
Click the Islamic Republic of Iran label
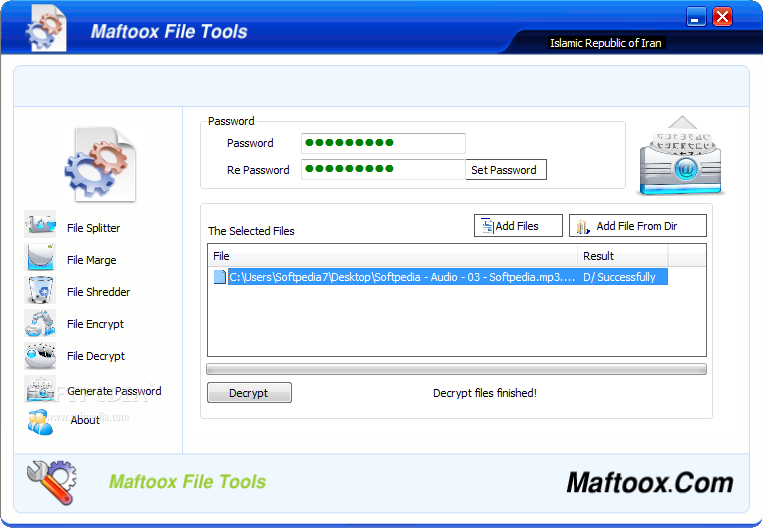[606, 43]
